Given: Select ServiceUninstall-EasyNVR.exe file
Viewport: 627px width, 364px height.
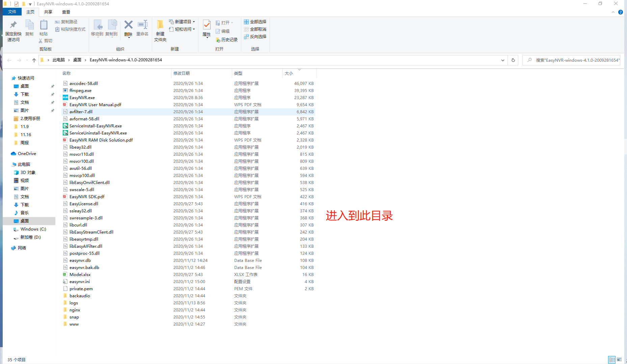Looking at the screenshot, I should click(x=98, y=133).
